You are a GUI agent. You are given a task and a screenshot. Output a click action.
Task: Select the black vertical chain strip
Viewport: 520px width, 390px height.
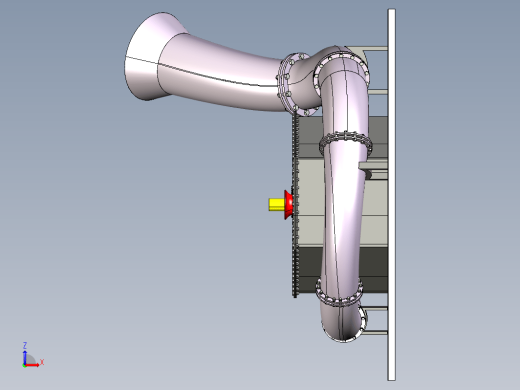click(294, 206)
